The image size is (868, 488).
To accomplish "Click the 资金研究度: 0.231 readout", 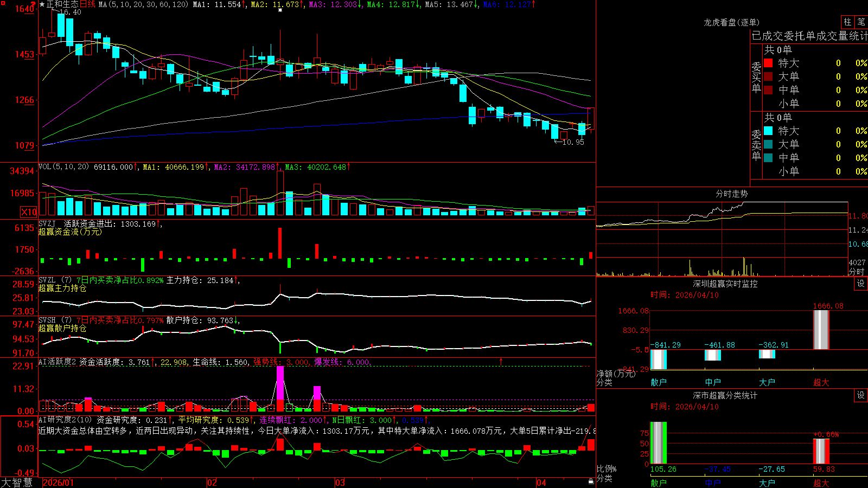I will pyautogui.click(x=132, y=420).
